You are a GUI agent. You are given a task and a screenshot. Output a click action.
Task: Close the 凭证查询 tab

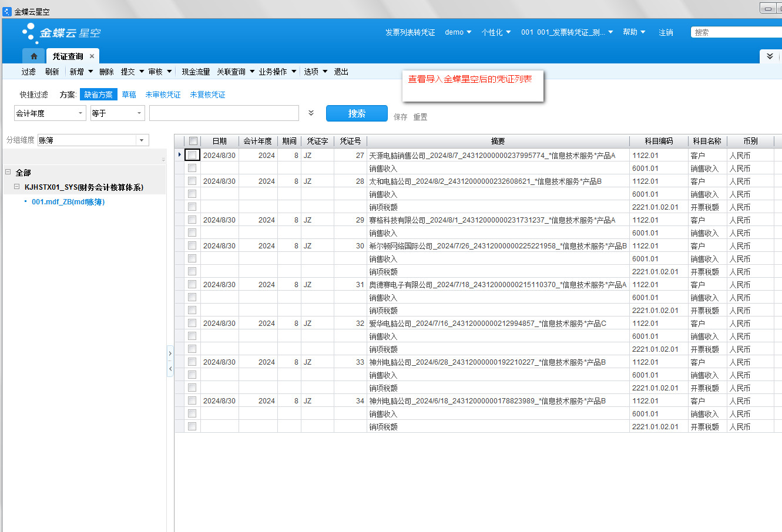[92, 56]
